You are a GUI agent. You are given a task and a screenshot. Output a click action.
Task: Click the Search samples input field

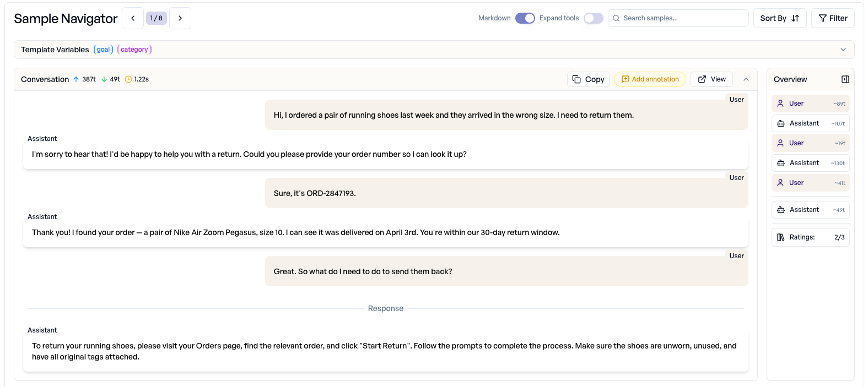coord(682,18)
